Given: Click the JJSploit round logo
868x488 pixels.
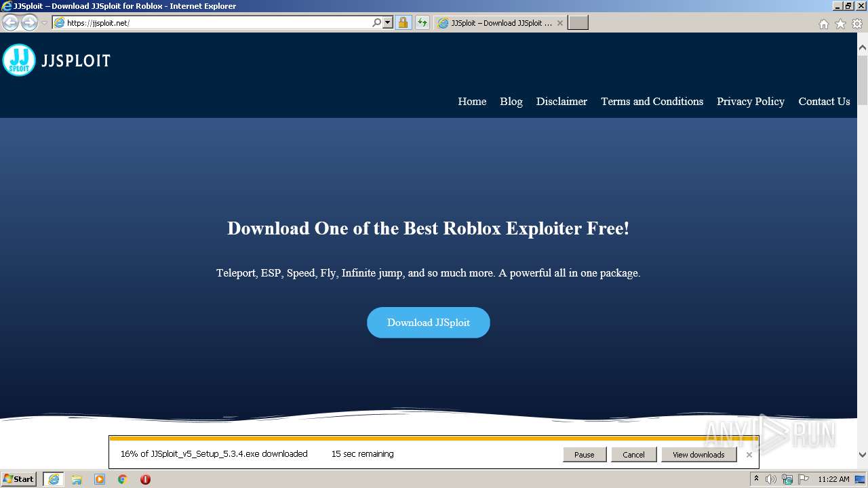Looking at the screenshot, I should click(19, 60).
